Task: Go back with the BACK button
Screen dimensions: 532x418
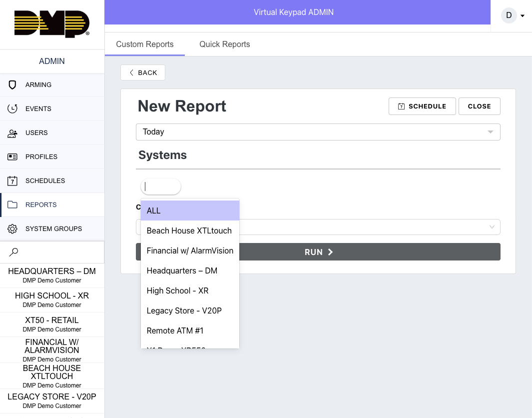Action: pos(143,72)
